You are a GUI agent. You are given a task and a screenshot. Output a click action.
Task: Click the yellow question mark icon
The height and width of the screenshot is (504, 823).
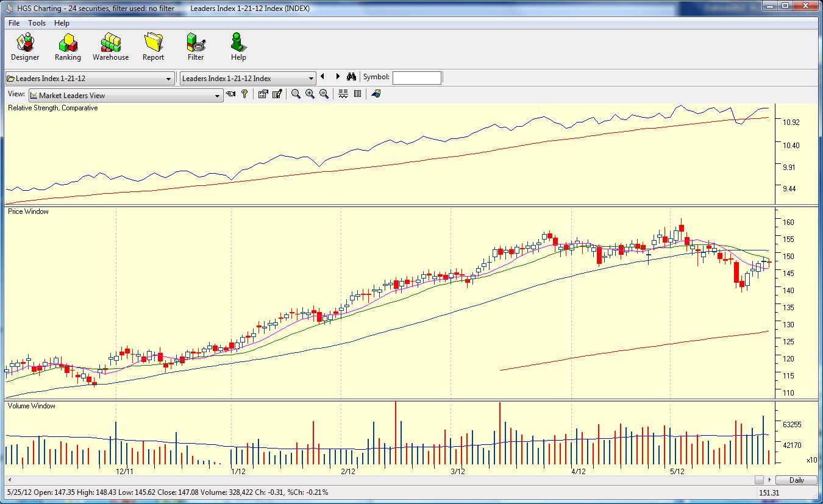[x=244, y=94]
